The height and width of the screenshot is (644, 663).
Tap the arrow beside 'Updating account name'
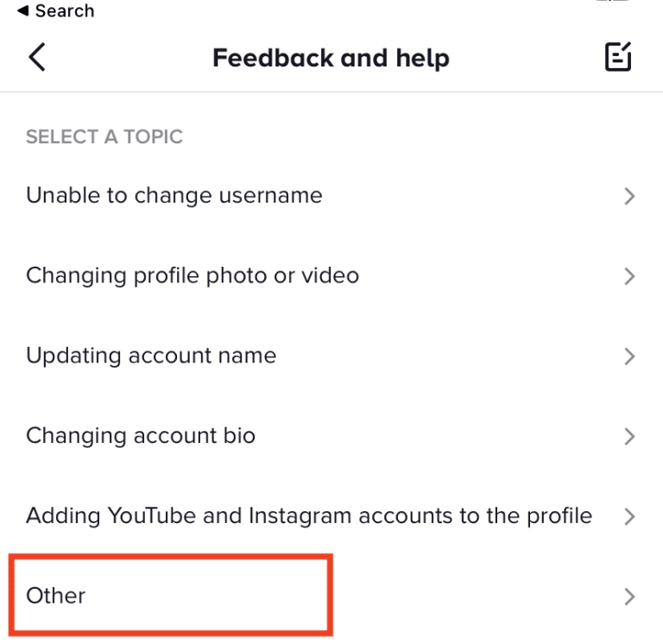coord(629,356)
